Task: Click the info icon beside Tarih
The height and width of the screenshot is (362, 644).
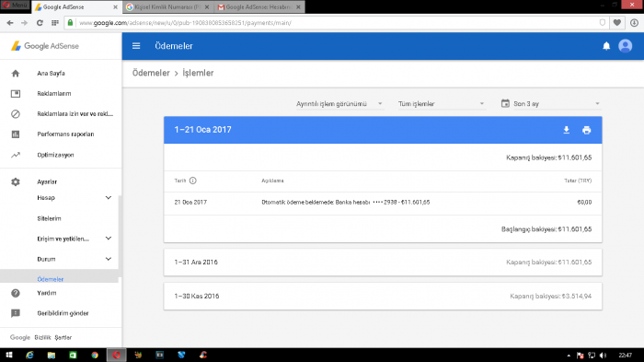Action: tap(192, 181)
